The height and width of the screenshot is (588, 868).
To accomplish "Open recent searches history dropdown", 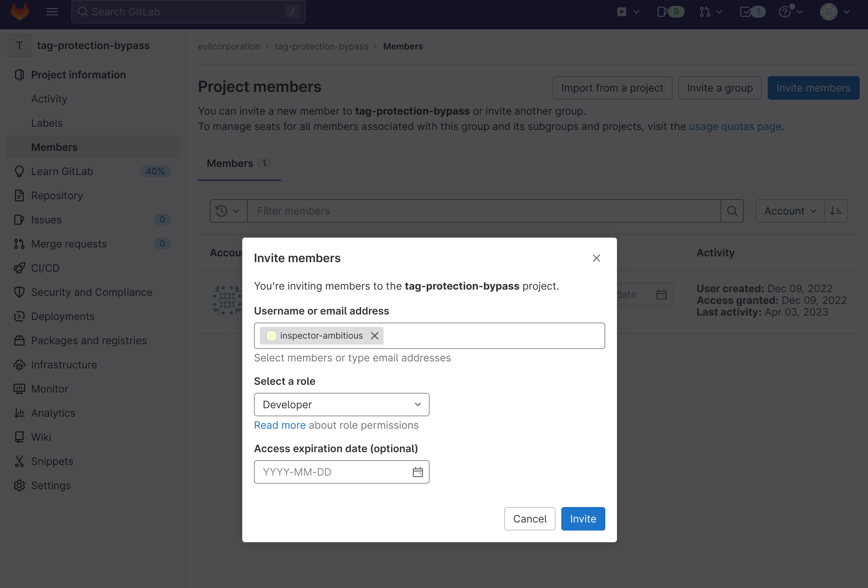I will [228, 211].
